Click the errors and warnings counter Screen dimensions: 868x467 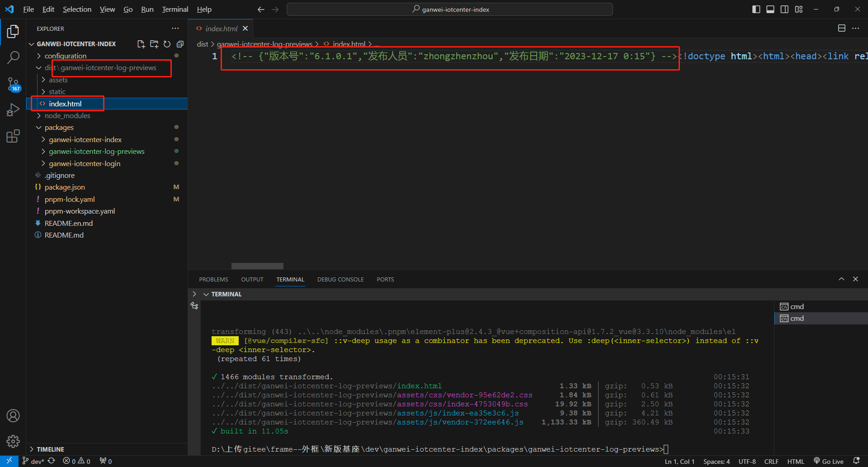point(76,461)
